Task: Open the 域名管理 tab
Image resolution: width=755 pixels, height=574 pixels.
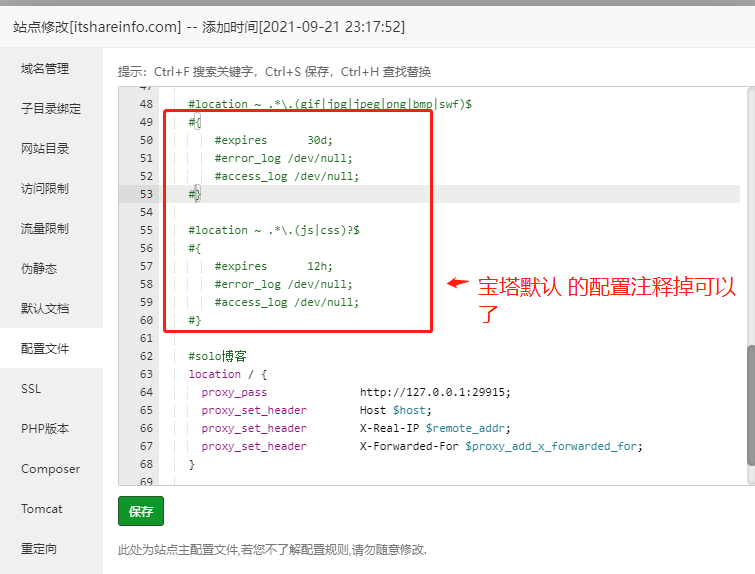Action: 45,69
